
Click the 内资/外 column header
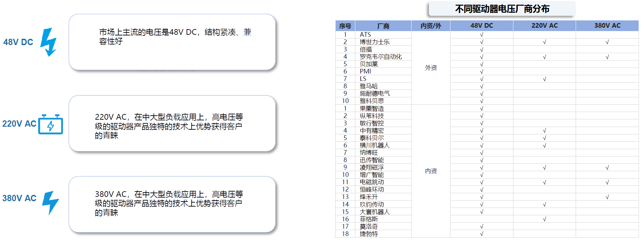pyautogui.click(x=431, y=26)
